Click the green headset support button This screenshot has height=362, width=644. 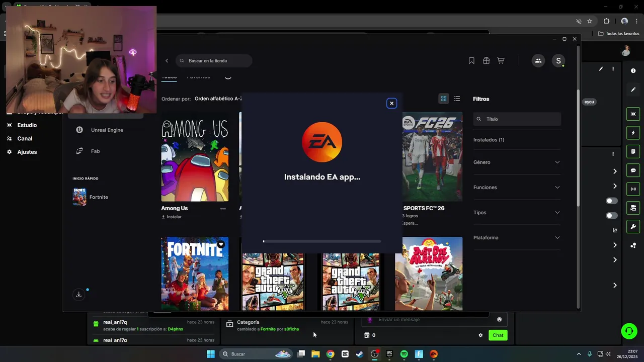[629, 331]
